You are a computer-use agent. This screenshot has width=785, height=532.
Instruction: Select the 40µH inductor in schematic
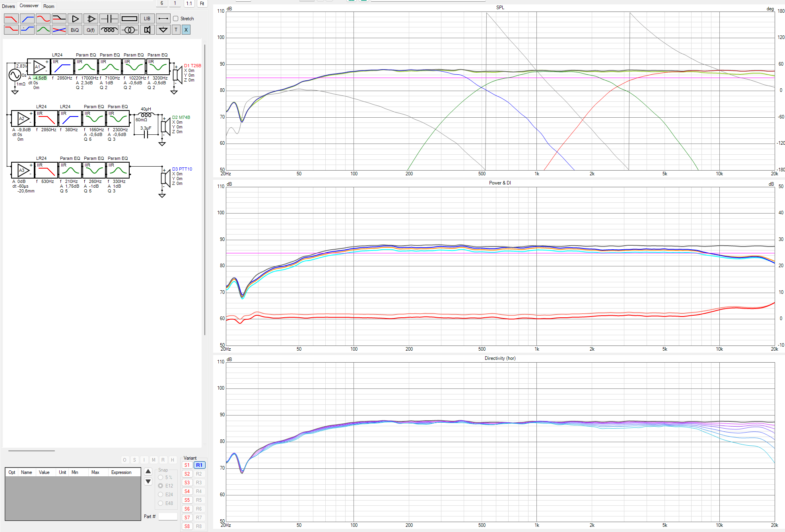coord(146,115)
